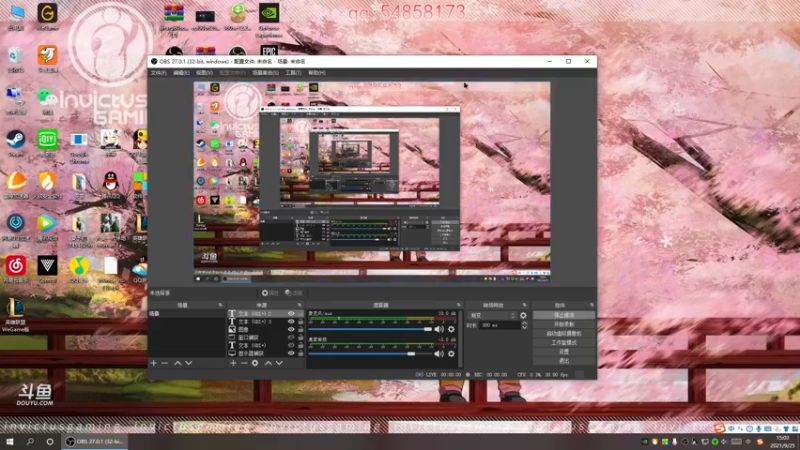This screenshot has width=800, height=450.
Task: Remove selected source with the minus icon
Action: (244, 363)
